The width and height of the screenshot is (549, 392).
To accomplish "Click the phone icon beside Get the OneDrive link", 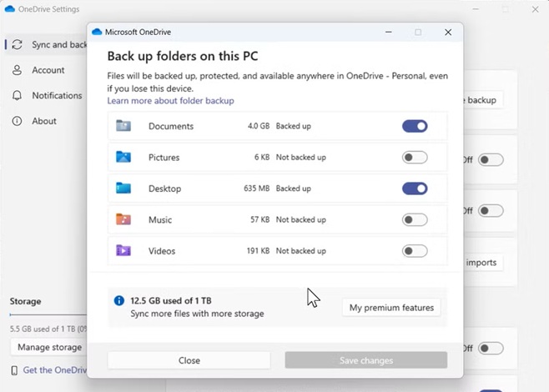I will point(14,370).
